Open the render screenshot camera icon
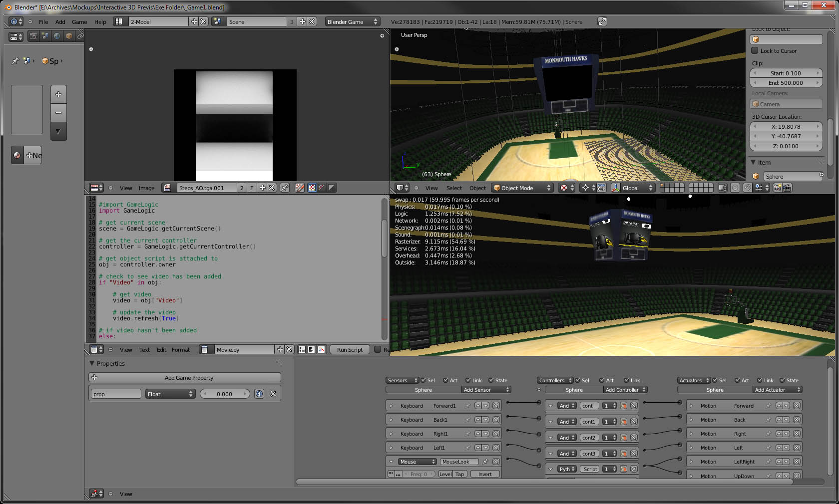 tap(777, 188)
